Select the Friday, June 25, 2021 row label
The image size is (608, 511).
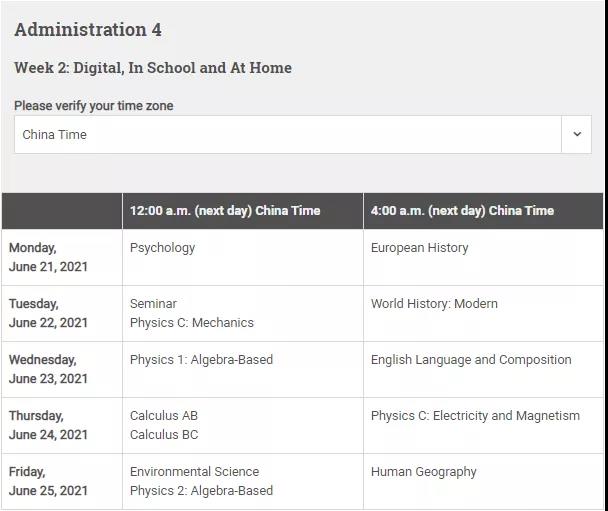48,481
